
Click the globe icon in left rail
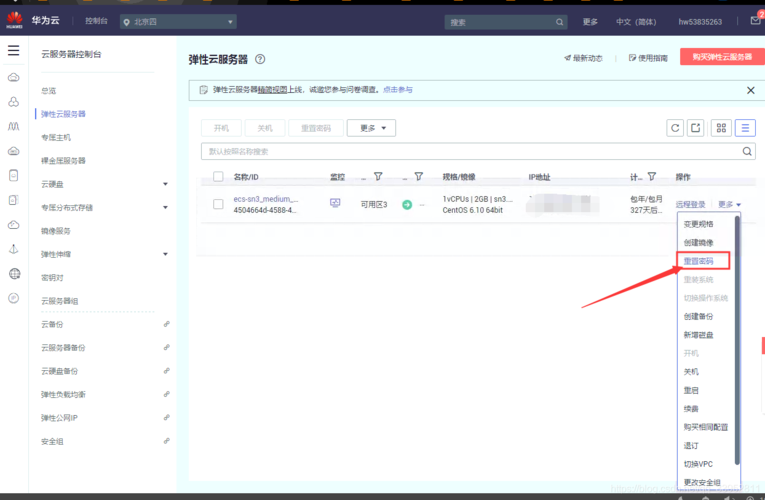[x=14, y=274]
